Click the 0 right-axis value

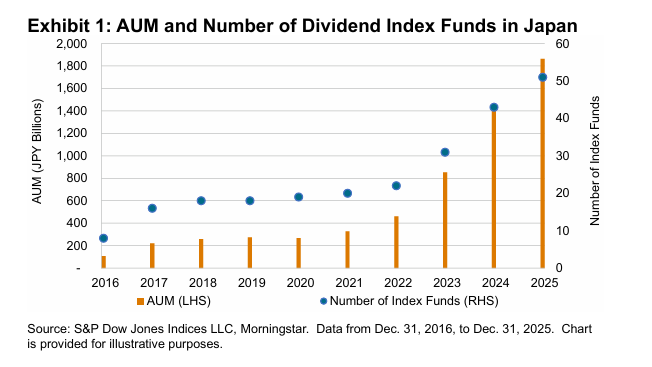point(559,268)
